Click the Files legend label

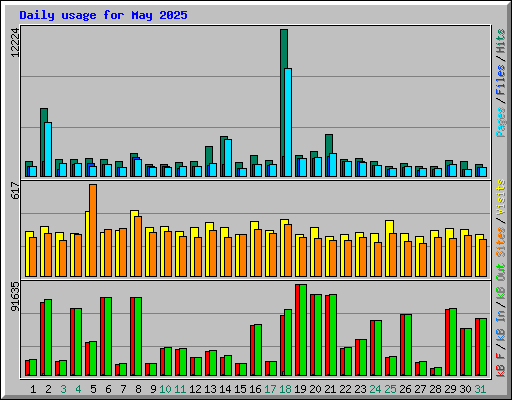pyautogui.click(x=500, y=80)
